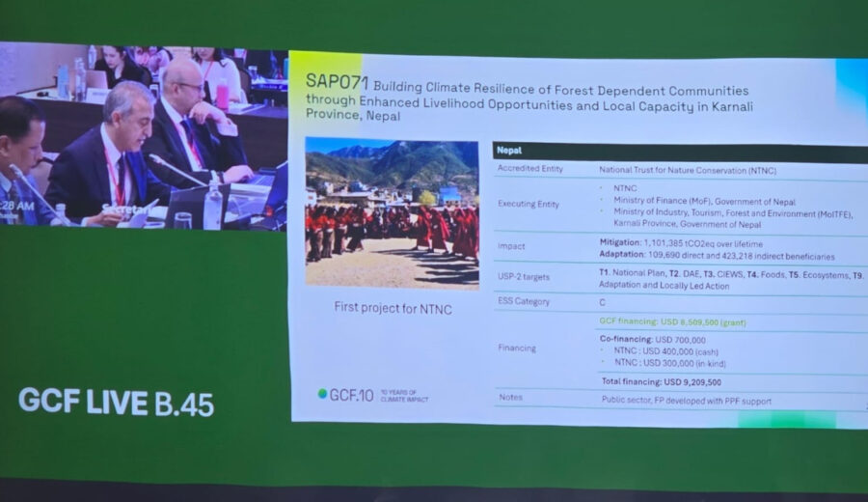
Task: Click 'Mitigation: 1,101,385 tCO2eq over lifetime'
Action: pos(681,243)
